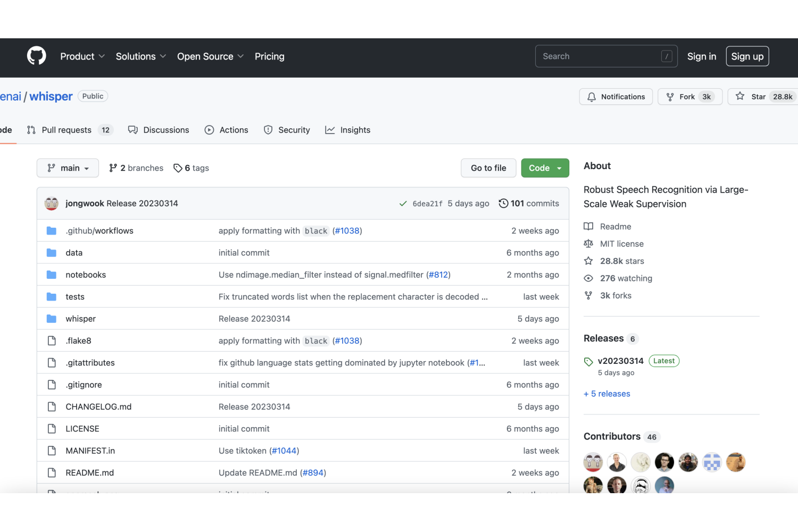The image size is (798, 532).
Task: Click the tag icon beside v20230314 release
Action: pyautogui.click(x=588, y=362)
